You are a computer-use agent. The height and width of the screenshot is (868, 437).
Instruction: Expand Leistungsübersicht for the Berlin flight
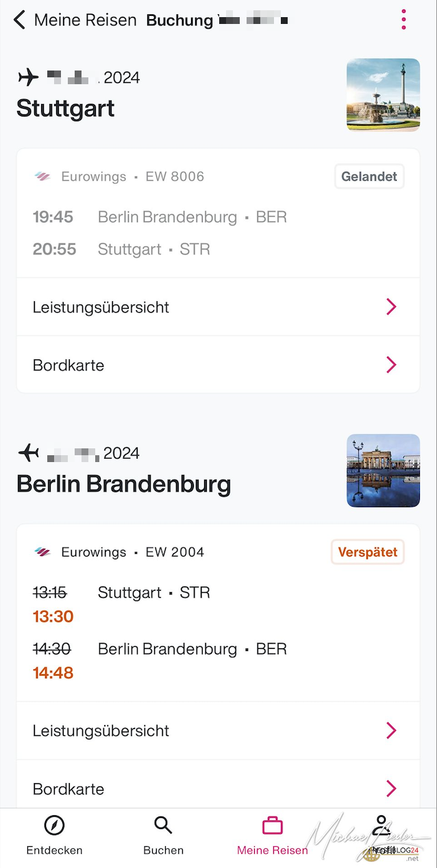pyautogui.click(x=218, y=730)
